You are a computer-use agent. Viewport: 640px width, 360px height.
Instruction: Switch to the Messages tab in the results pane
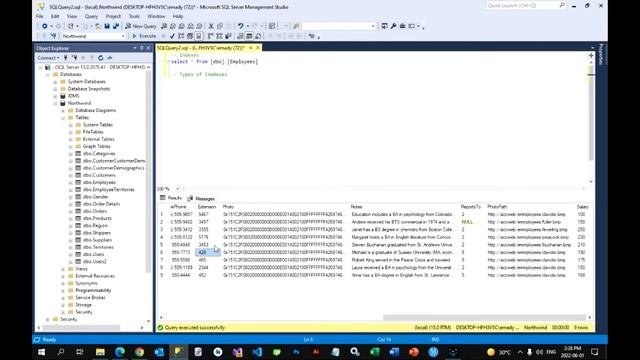point(201,198)
